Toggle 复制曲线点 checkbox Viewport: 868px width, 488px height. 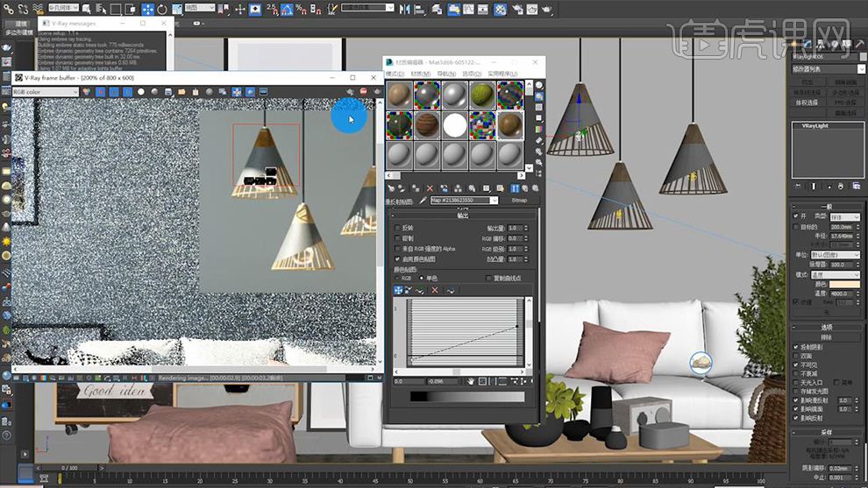tap(488, 279)
